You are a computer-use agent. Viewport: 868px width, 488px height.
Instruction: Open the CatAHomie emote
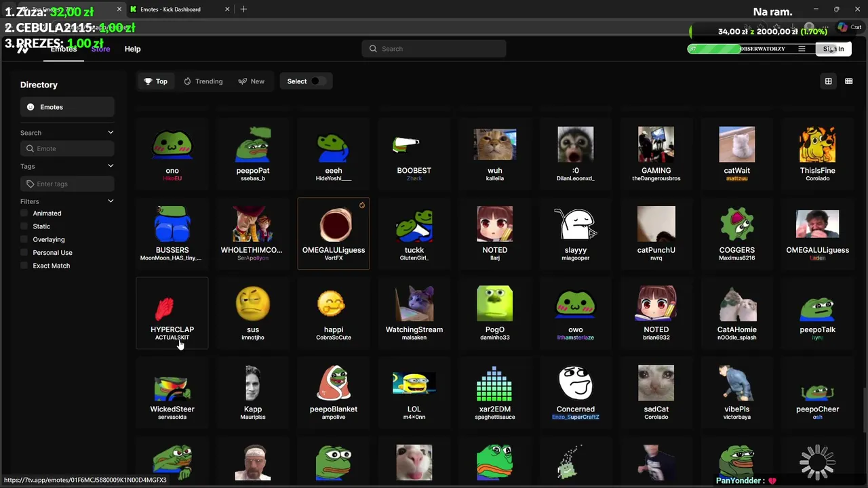pyautogui.click(x=737, y=312)
